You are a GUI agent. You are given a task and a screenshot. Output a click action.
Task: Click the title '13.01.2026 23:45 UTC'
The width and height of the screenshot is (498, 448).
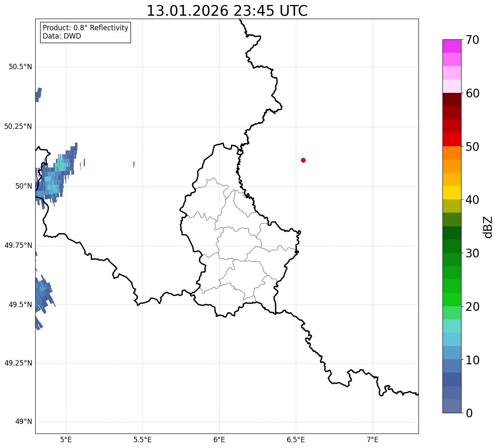(x=227, y=11)
